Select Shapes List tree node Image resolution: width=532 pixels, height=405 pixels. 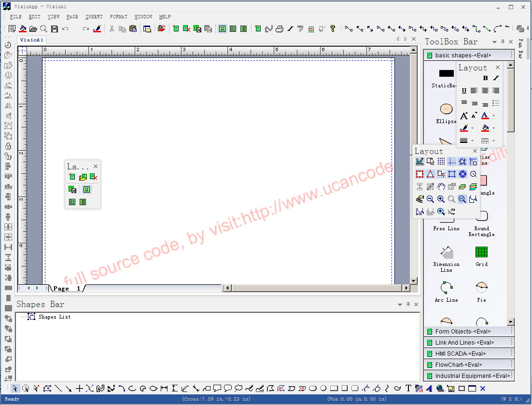[x=54, y=317]
